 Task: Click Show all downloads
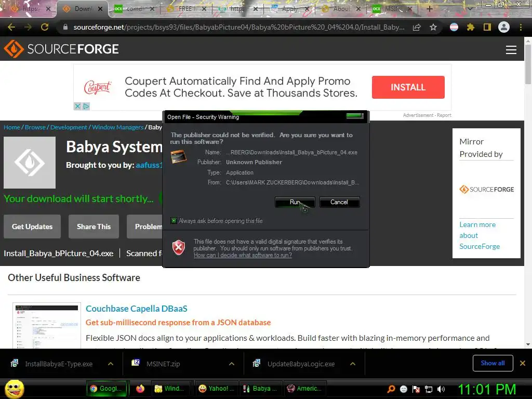point(493,363)
